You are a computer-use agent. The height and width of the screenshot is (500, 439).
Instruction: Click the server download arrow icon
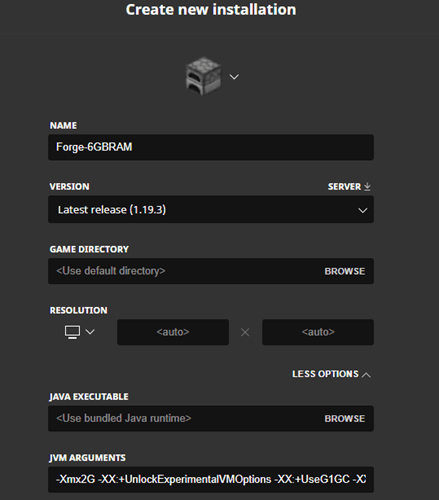(367, 187)
